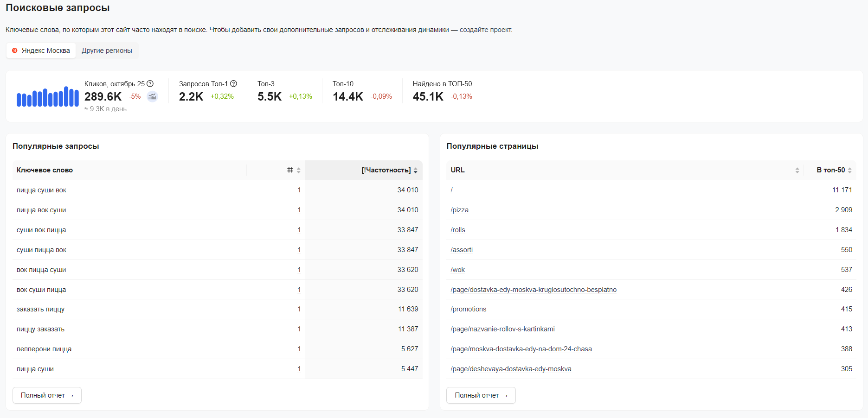Open Полный отчет for popular pages
This screenshot has height=418, width=868.
click(x=481, y=395)
